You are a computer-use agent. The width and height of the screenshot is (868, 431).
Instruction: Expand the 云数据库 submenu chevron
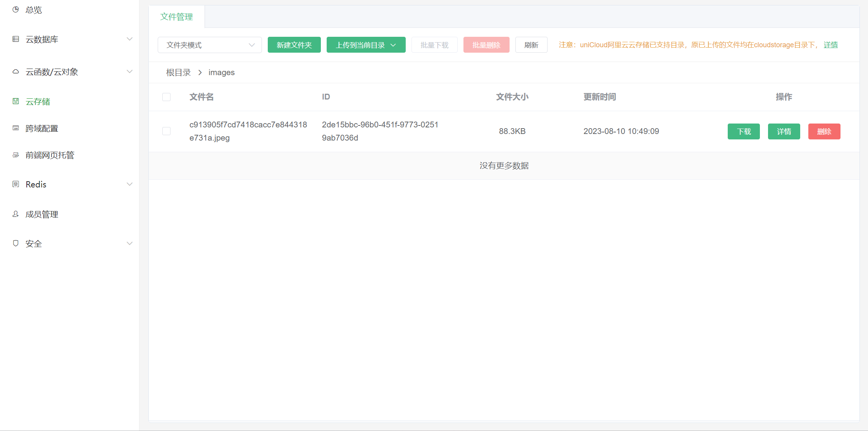pyautogui.click(x=129, y=39)
